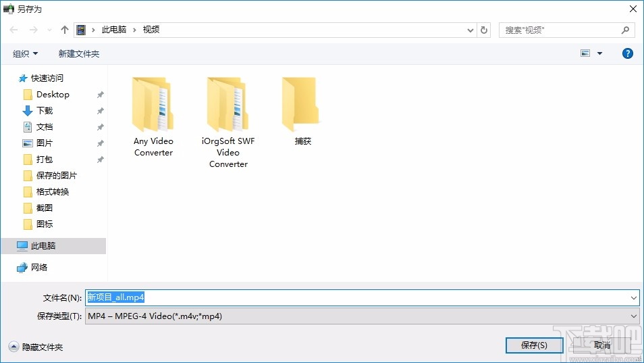Viewport: 644px width, 363px height.
Task: Select 视频 in the address breadcrumb
Action: click(151, 30)
